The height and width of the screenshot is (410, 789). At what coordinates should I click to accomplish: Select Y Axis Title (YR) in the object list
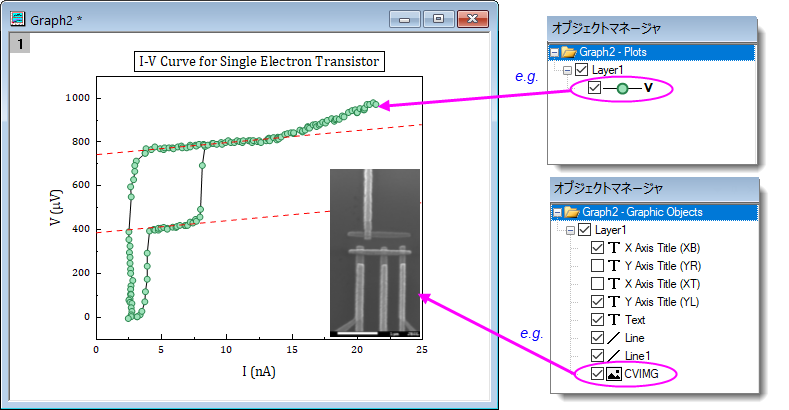click(663, 266)
